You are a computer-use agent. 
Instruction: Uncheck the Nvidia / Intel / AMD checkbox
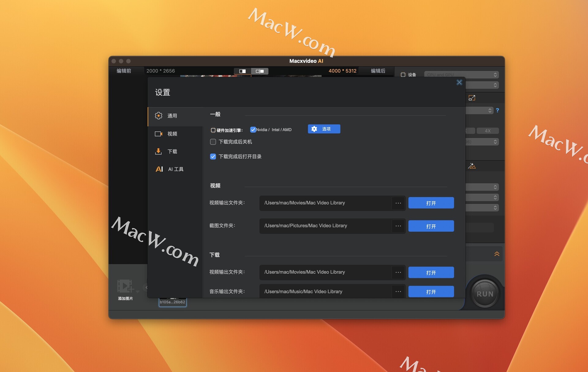pyautogui.click(x=253, y=130)
